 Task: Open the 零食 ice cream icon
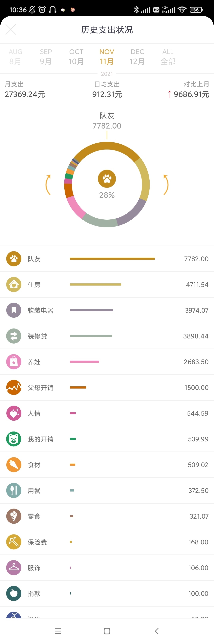(x=14, y=516)
